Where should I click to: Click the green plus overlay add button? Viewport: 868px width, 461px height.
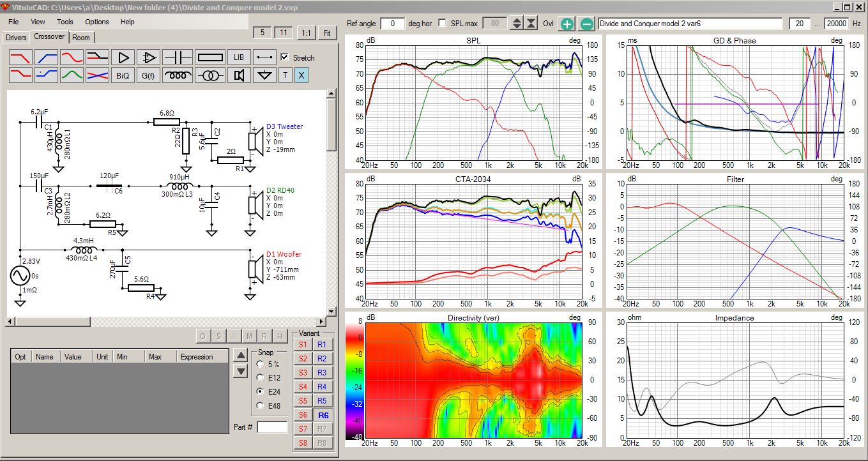[567, 24]
